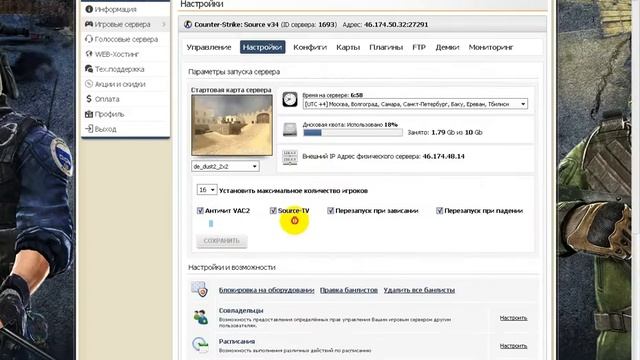Screen dimensions: 640x360
Task: Click the headset icon for Голосовые сервера
Action: [89, 39]
